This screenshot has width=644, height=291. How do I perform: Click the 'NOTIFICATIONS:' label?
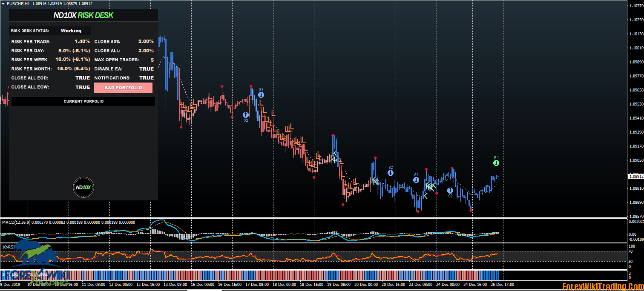click(x=112, y=78)
